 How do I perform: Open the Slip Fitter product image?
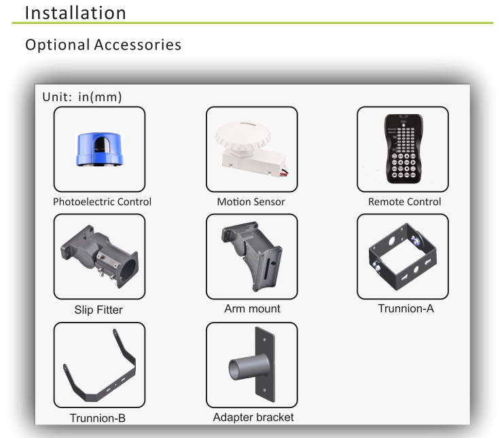tap(99, 257)
